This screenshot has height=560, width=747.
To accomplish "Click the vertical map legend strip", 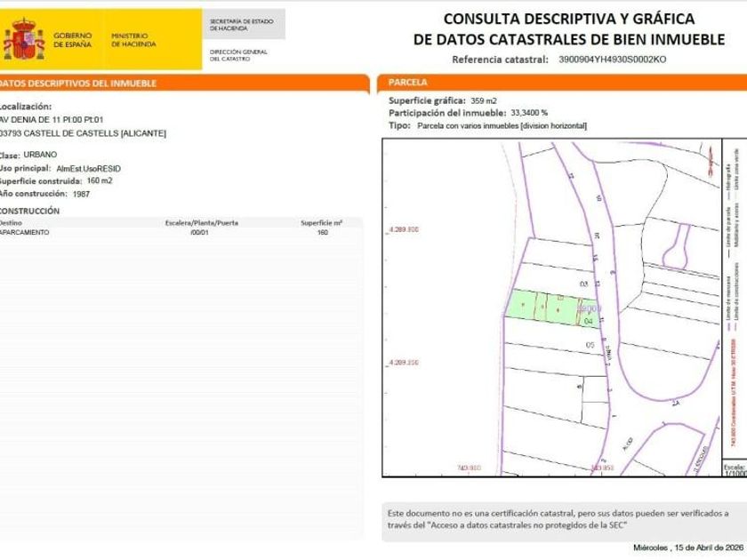I will [x=735, y=300].
